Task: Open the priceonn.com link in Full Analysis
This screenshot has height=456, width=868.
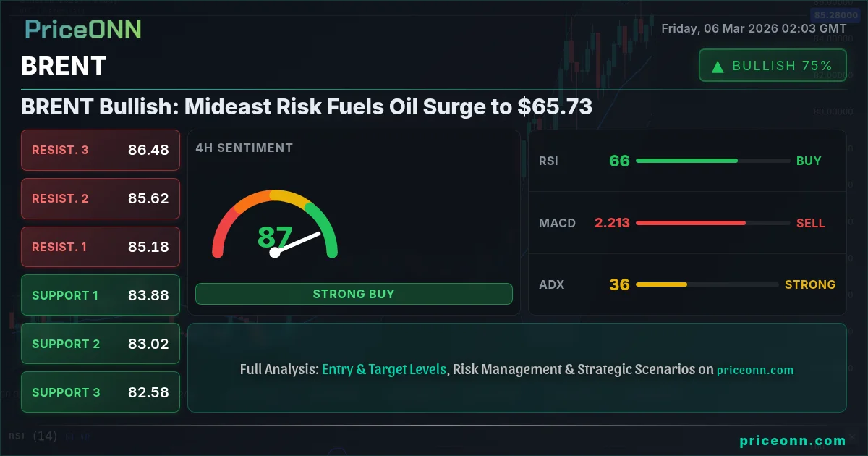Action: click(x=755, y=370)
